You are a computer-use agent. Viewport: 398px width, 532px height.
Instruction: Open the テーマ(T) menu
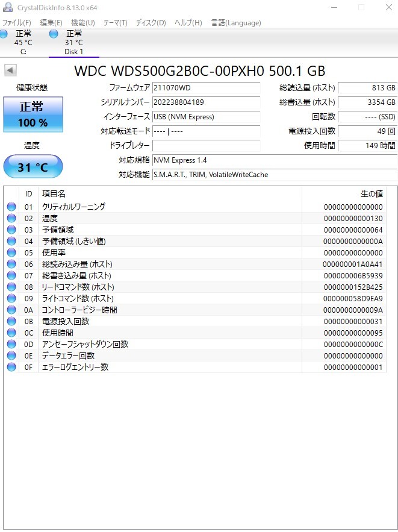115,23
